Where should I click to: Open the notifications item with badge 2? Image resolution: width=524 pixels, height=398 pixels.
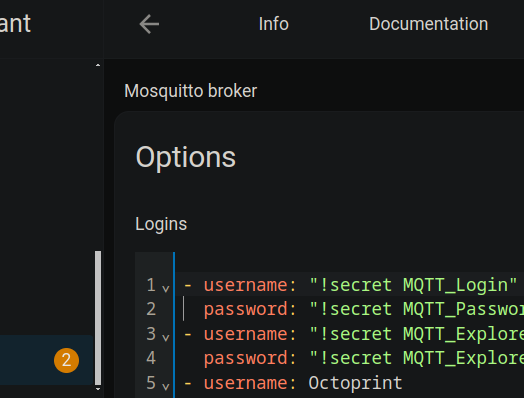point(47,360)
